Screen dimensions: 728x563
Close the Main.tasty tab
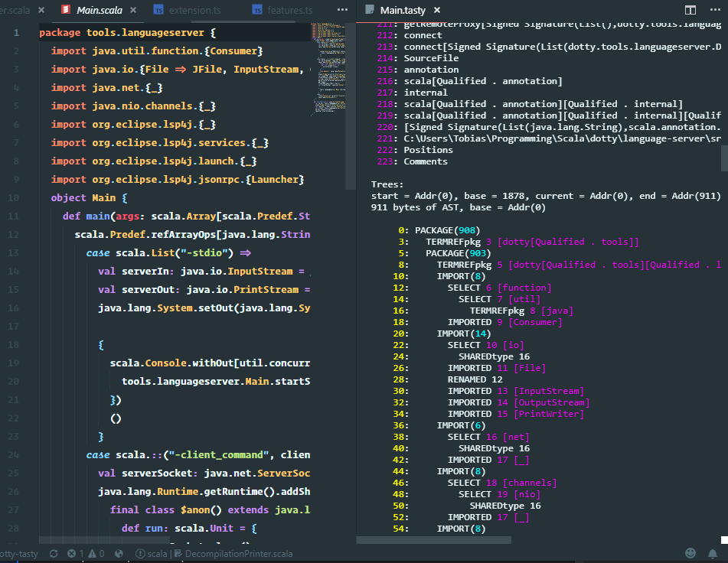(x=437, y=10)
